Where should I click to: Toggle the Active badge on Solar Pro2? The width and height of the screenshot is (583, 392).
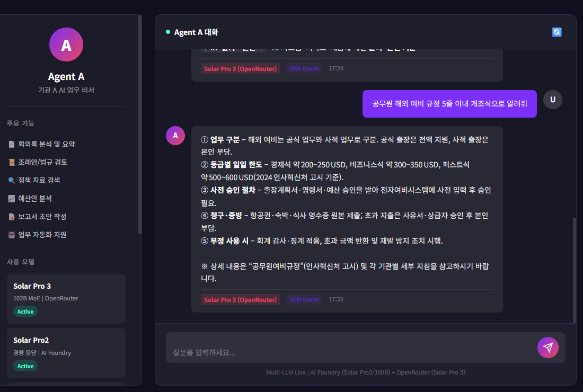[25, 366]
